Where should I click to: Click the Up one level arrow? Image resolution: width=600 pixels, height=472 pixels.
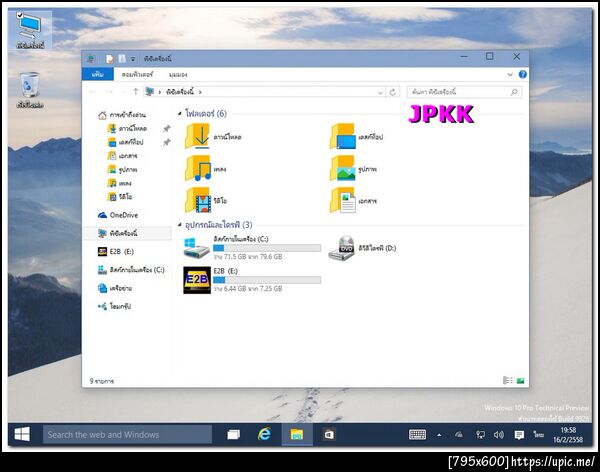(135, 92)
